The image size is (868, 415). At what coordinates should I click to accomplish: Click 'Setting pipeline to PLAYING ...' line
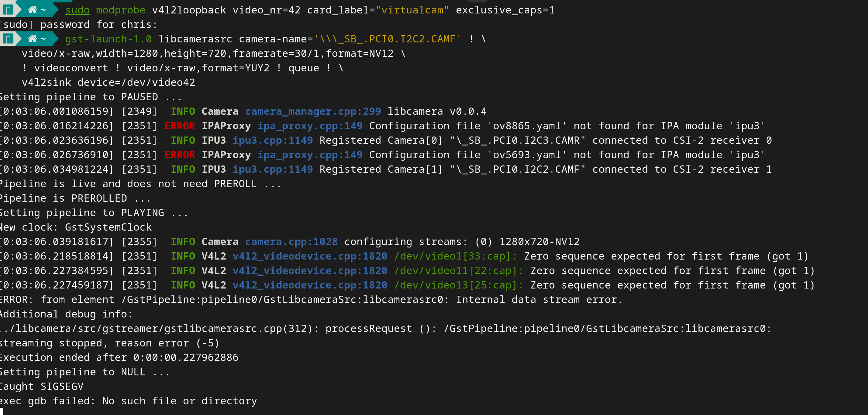click(94, 213)
